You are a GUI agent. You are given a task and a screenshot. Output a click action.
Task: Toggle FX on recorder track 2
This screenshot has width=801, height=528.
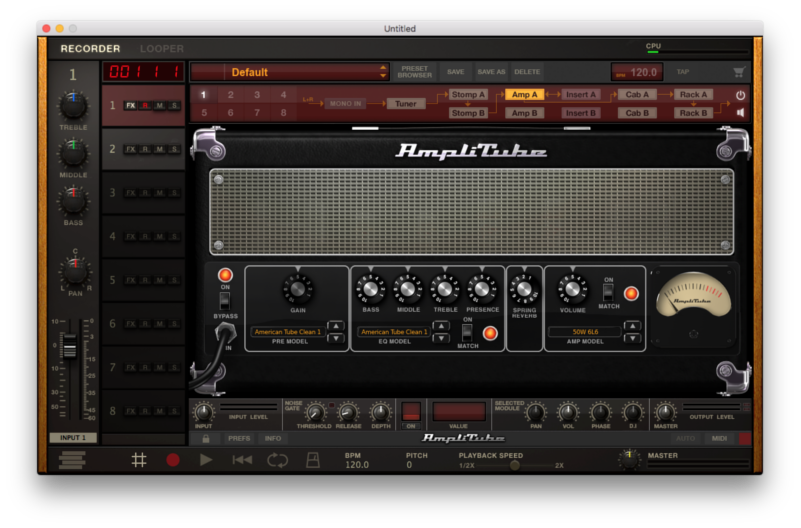[131, 149]
